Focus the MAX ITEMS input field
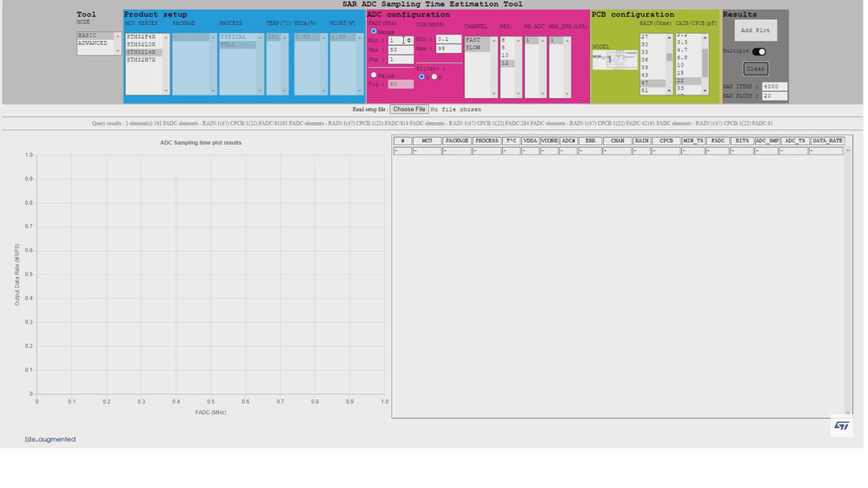This screenshot has height=488, width=868. pos(774,87)
